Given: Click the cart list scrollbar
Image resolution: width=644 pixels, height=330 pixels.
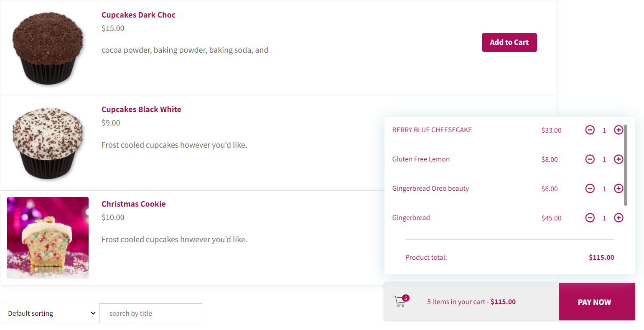Looking at the screenshot, I should [x=625, y=165].
